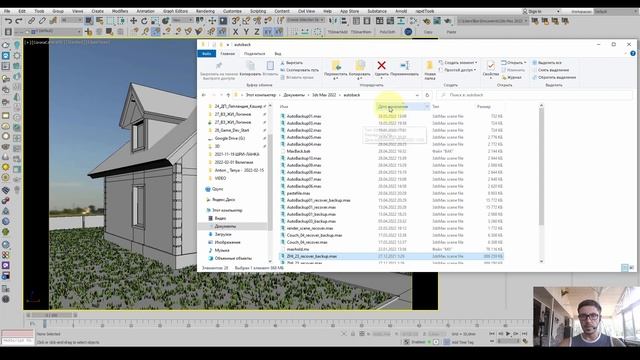Click the Свойства (Properties) ribbon icon

pos(491,65)
